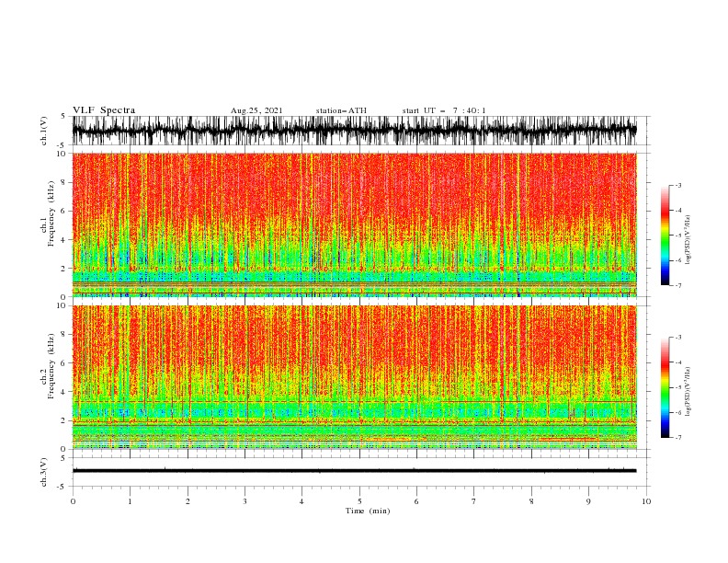
Task: Click the ch.1 spectrogram colorbar
Action: pyautogui.click(x=665, y=236)
